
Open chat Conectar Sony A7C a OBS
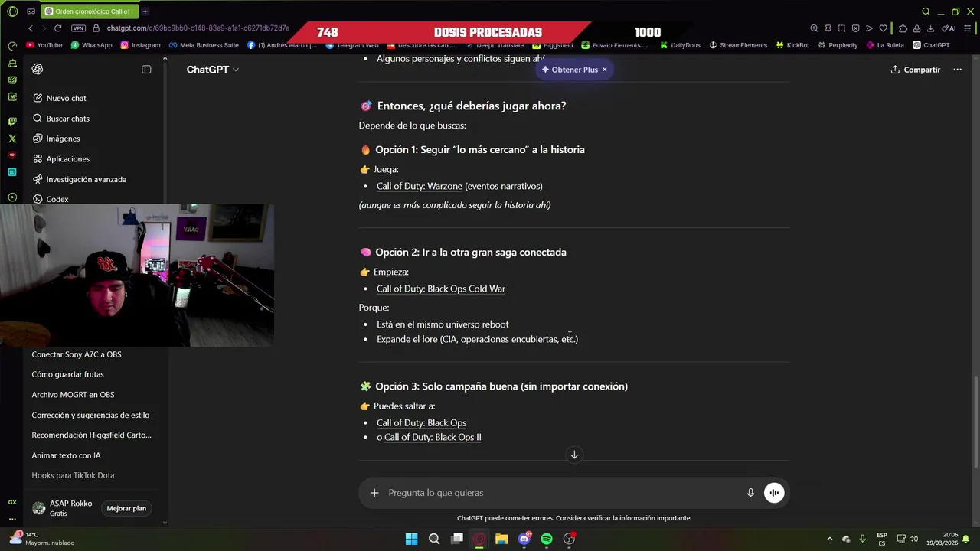pos(77,354)
